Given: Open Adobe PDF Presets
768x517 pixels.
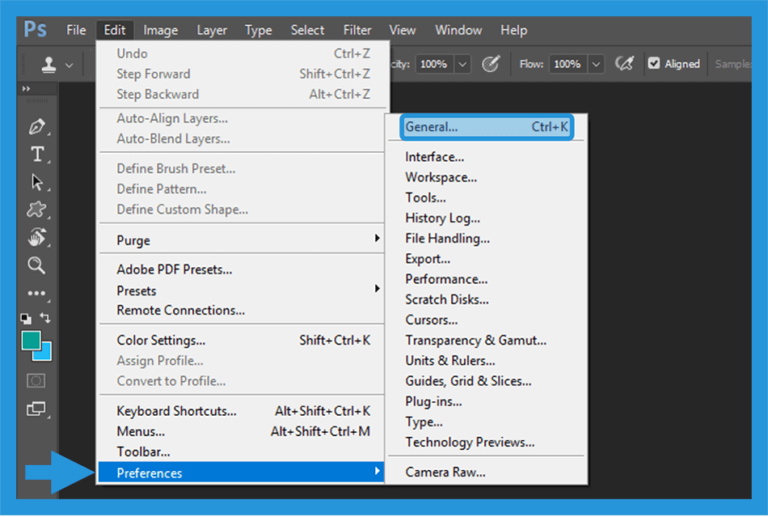Looking at the screenshot, I should 241,269.
